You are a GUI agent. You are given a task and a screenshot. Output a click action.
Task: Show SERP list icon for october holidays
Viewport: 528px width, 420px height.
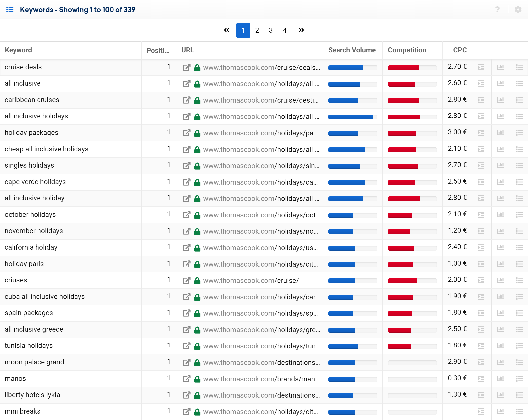(481, 215)
